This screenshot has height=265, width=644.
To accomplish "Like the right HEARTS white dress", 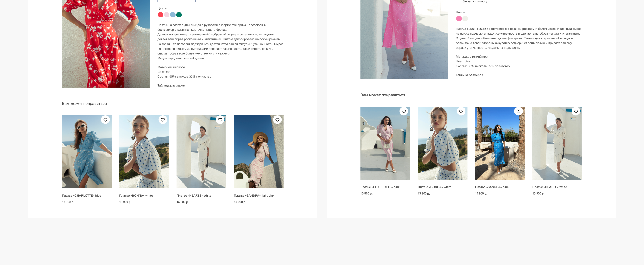I will pos(575,111).
